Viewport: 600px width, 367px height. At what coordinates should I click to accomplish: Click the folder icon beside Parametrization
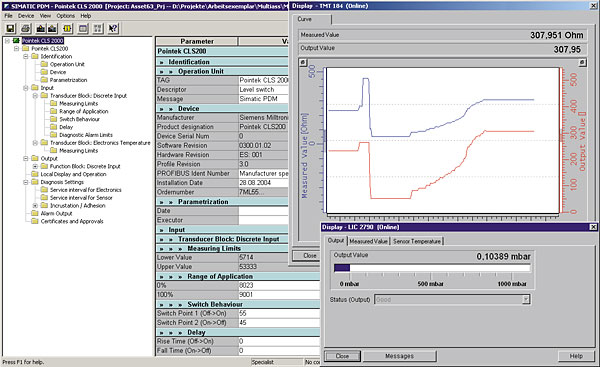point(44,80)
